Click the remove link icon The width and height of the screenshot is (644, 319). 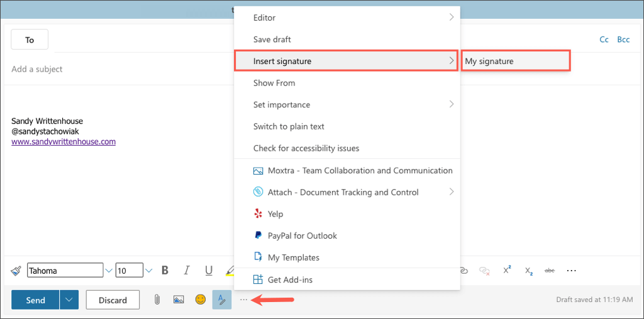pyautogui.click(x=484, y=271)
